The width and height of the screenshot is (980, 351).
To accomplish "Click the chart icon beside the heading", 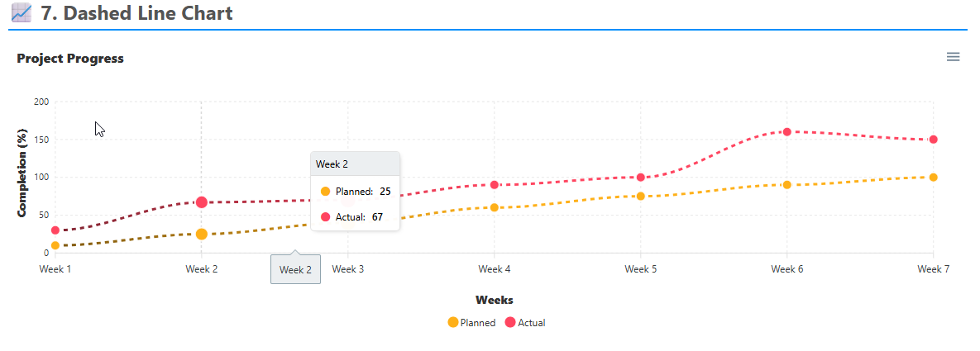I will pyautogui.click(x=22, y=13).
